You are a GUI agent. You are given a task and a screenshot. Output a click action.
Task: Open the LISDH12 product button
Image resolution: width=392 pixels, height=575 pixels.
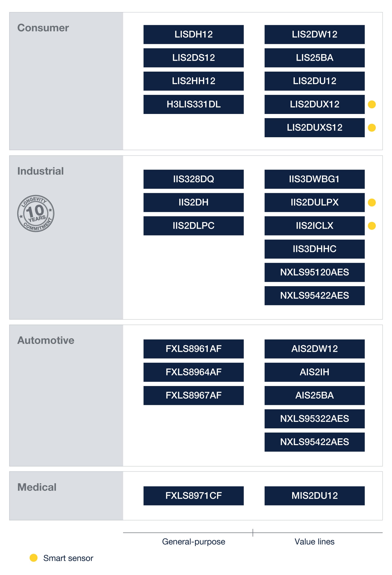(193, 34)
